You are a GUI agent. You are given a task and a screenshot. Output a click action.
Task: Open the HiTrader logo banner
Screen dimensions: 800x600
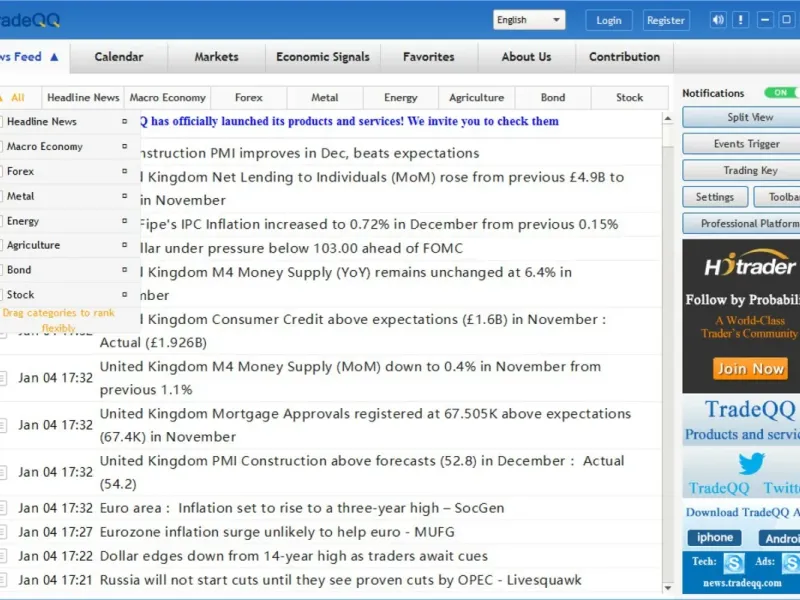(x=749, y=264)
